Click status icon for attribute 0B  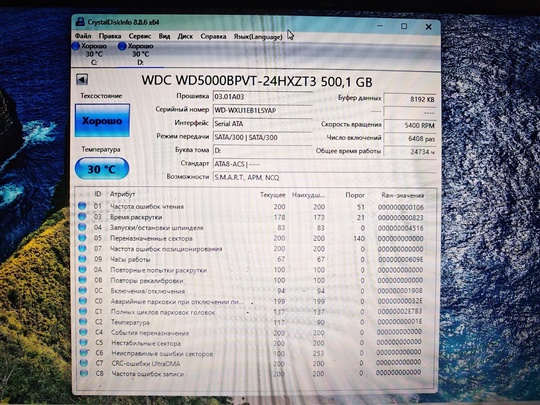point(83,280)
